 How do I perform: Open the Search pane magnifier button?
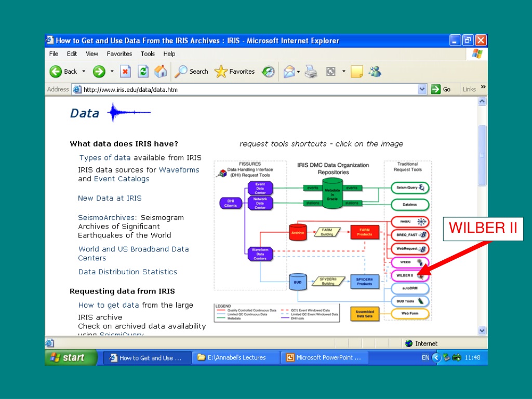pyautogui.click(x=191, y=72)
